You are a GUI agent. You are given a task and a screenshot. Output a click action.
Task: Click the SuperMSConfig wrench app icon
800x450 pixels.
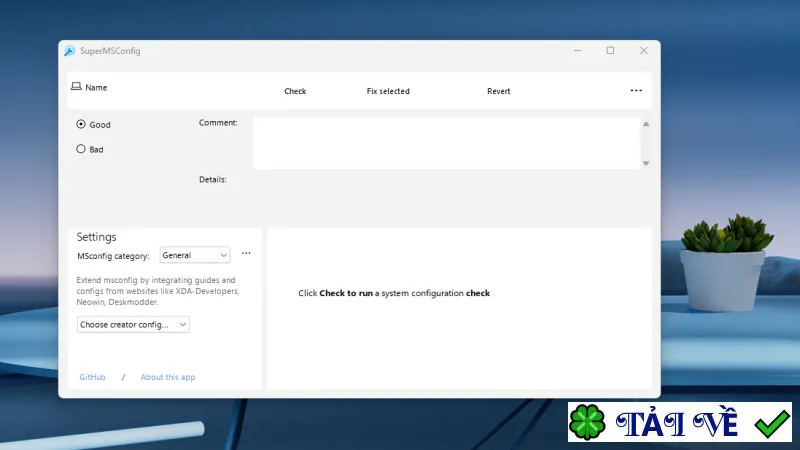click(x=69, y=51)
